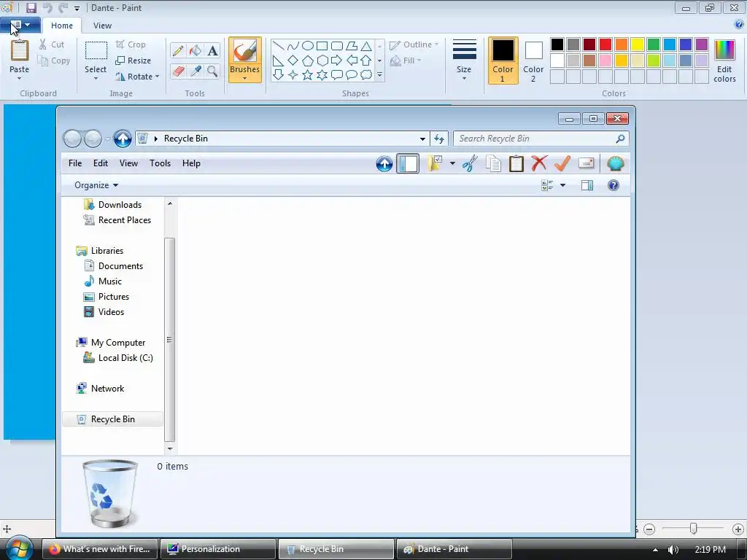The image size is (747, 560).
Task: Click the envelope mail icon in Recycle Bin toolbar
Action: 586,163
